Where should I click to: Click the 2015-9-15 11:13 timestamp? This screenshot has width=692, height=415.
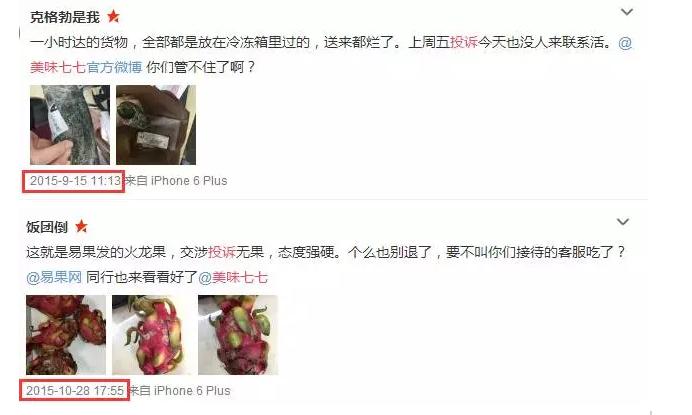[x=75, y=181]
